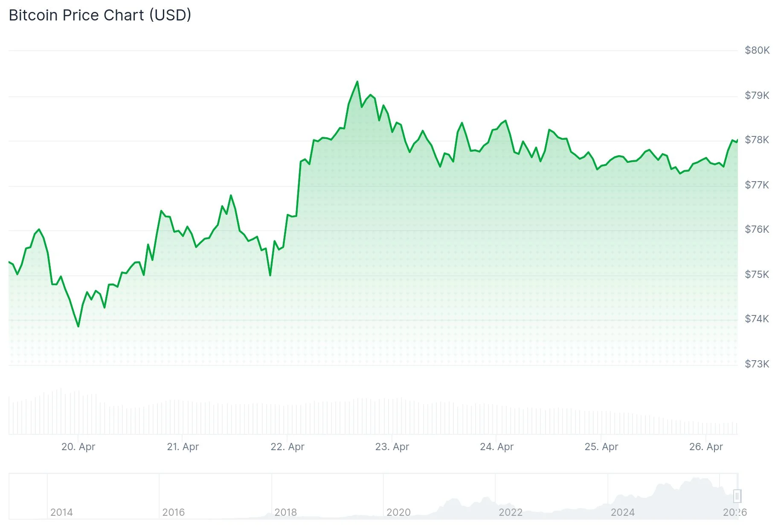Pick the 24. Apr date label
The height and width of the screenshot is (532, 778).
click(496, 447)
